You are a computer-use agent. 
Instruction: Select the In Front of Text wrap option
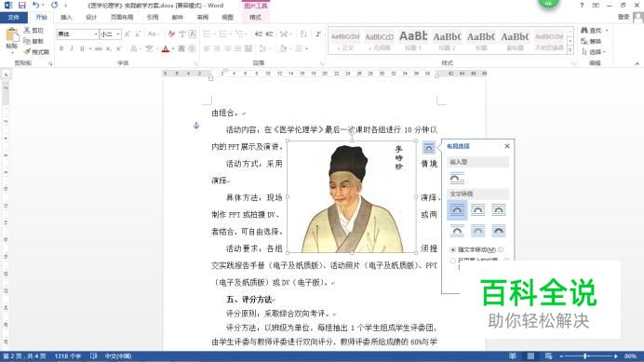(x=499, y=231)
